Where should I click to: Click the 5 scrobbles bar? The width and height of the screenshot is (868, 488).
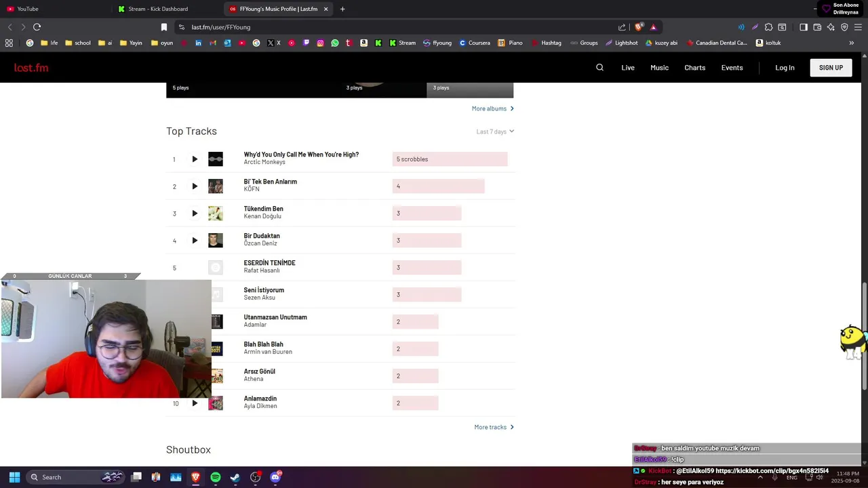[450, 159]
